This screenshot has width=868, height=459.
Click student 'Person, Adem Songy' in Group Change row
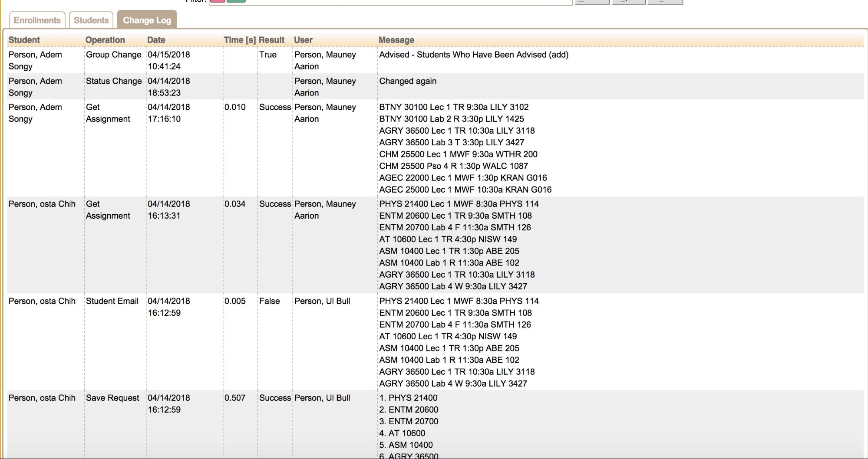(35, 60)
